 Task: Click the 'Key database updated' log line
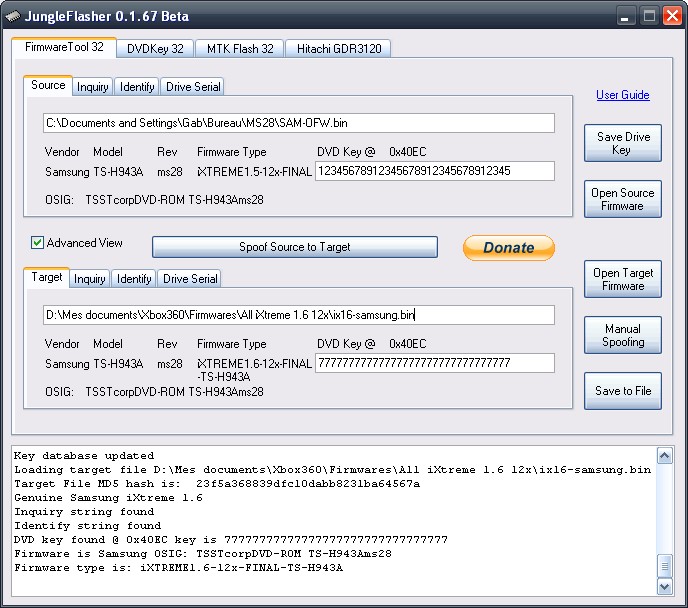(x=84, y=456)
